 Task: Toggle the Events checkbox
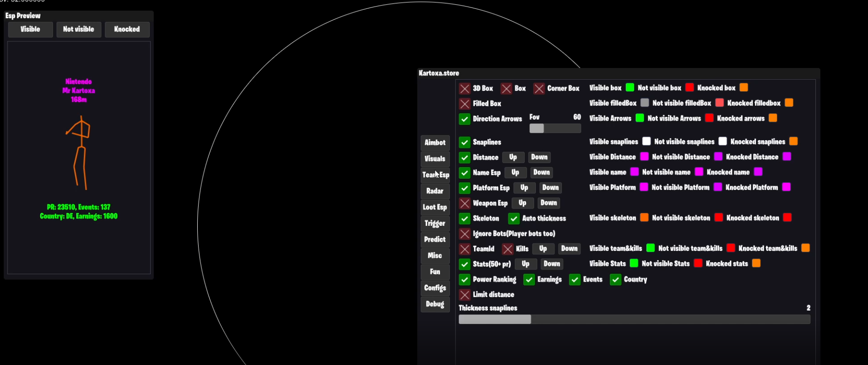click(575, 279)
